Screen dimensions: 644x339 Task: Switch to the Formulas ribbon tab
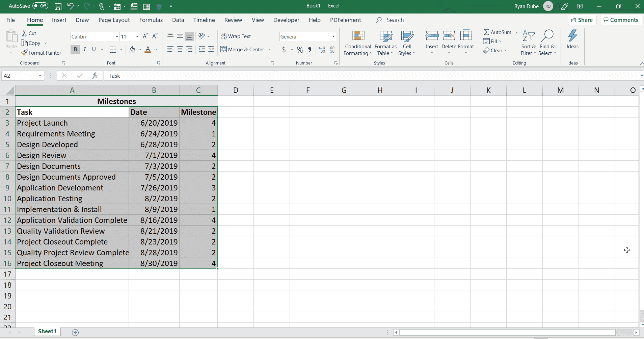click(x=151, y=20)
